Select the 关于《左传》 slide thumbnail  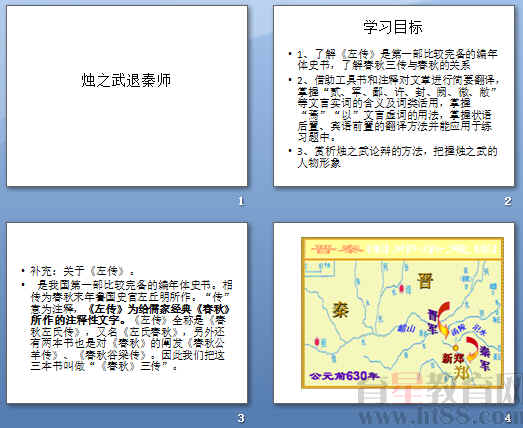click(x=127, y=313)
